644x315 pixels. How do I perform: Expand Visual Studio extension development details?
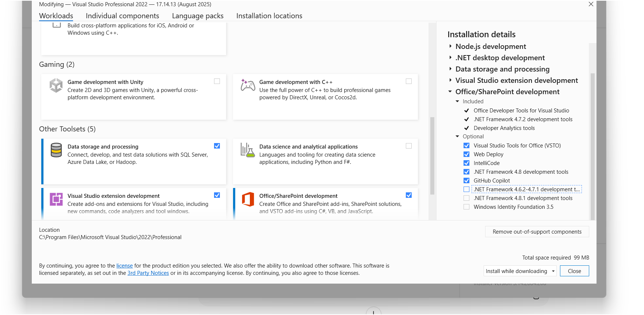tap(450, 80)
